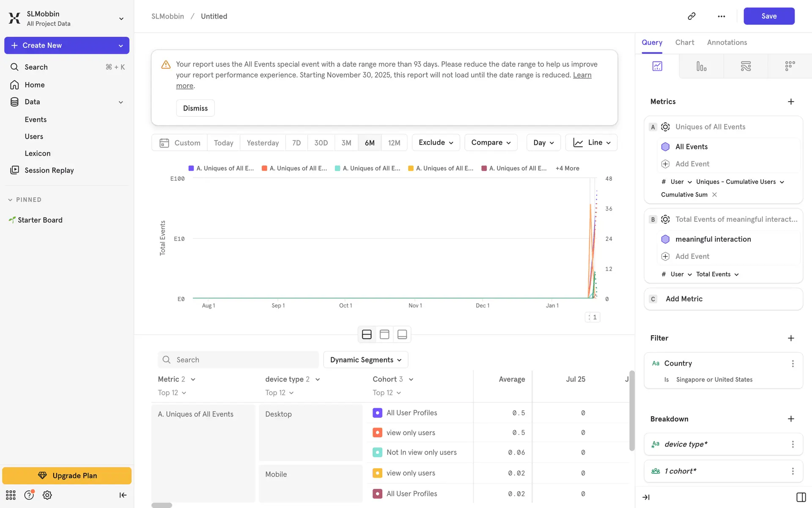
Task: Expand the Dynamic Segments dropdown
Action: point(365,360)
